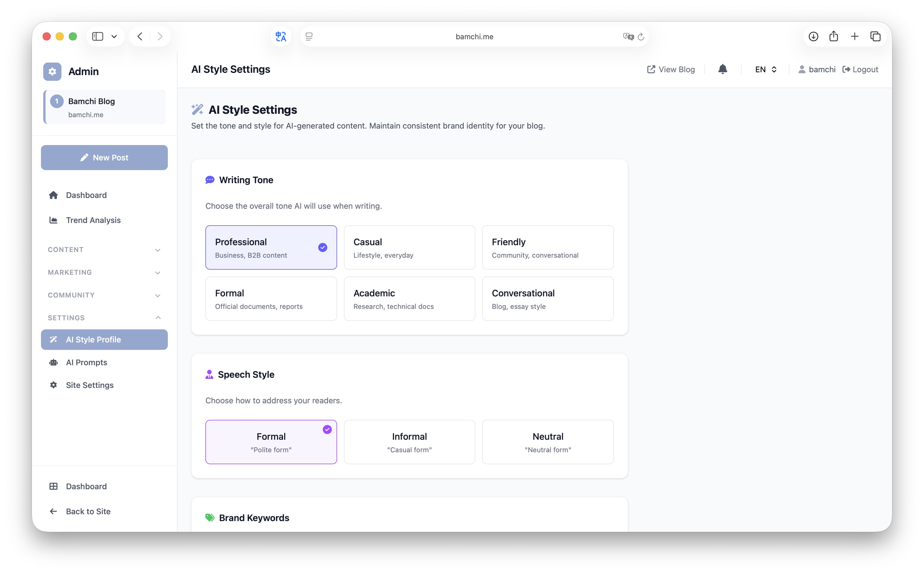Screen dimensions: 924x574
Task: Select the Informal speech style
Action: pyautogui.click(x=409, y=442)
